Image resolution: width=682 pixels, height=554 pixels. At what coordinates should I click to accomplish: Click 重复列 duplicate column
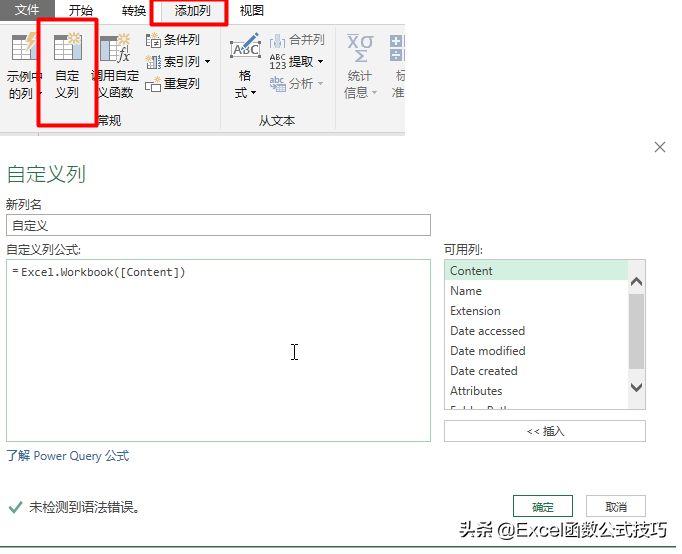tap(173, 83)
